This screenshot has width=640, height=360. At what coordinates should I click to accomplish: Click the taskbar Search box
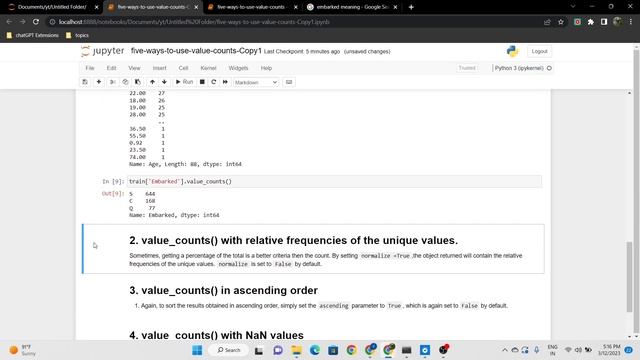pos(229,350)
